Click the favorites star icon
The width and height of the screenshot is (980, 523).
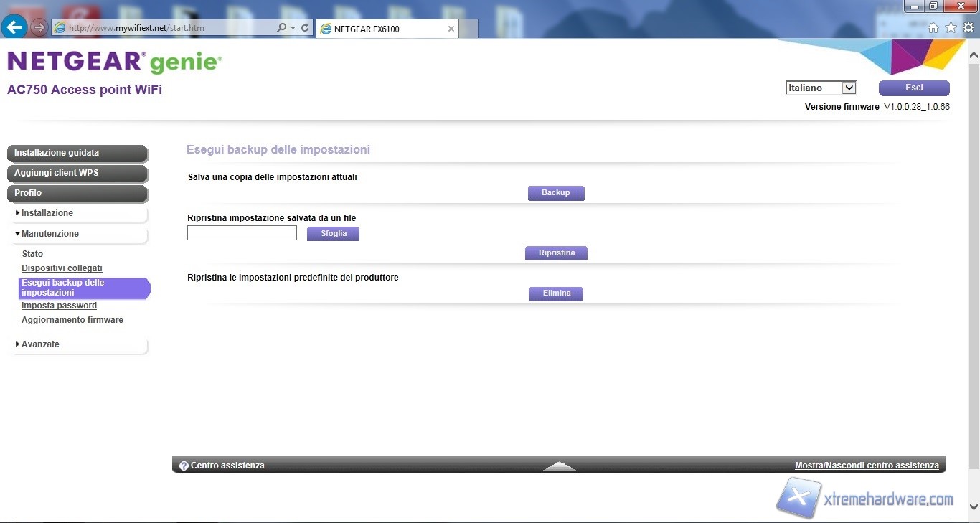click(x=951, y=28)
